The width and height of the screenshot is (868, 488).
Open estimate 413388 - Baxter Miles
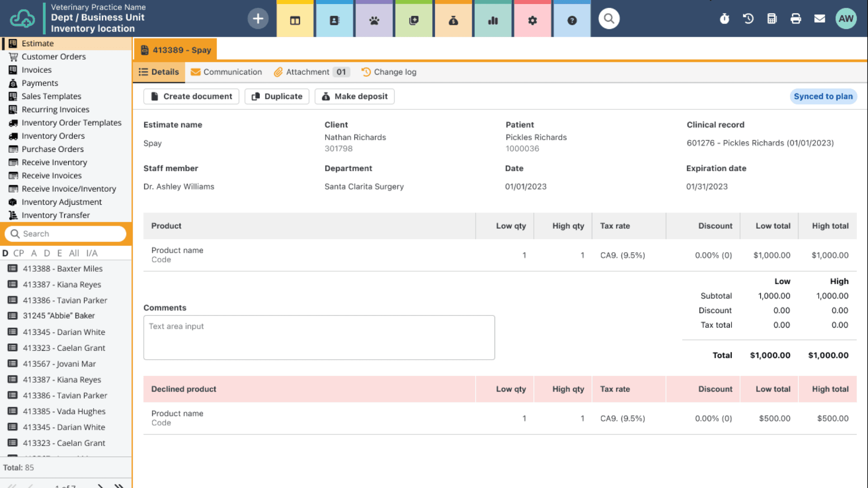(x=62, y=268)
